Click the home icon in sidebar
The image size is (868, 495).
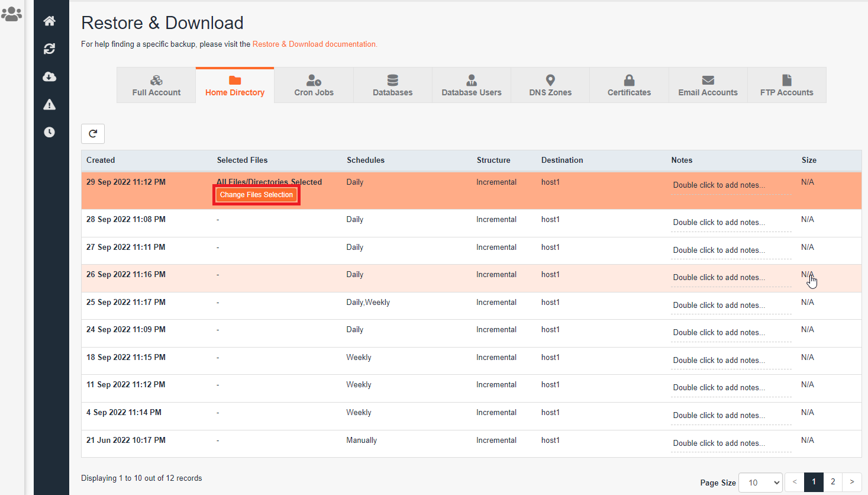pyautogui.click(x=50, y=21)
